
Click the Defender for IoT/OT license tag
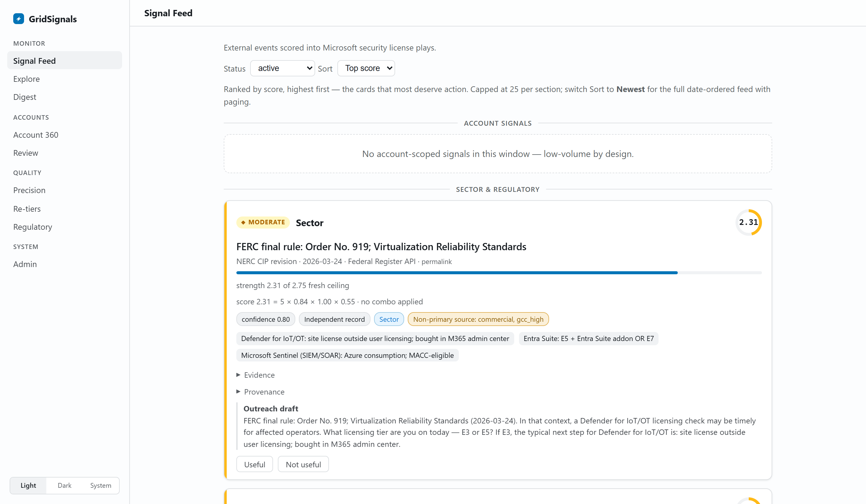(x=375, y=339)
